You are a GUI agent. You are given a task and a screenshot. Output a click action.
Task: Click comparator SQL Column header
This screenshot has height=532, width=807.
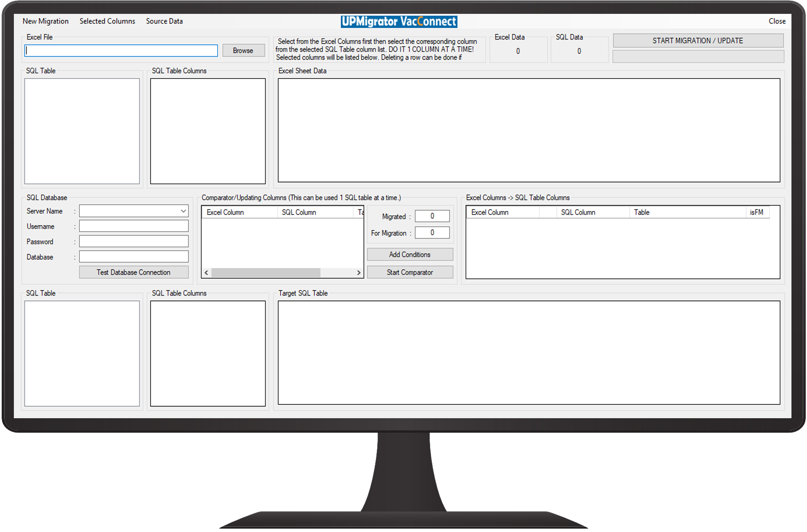(315, 212)
